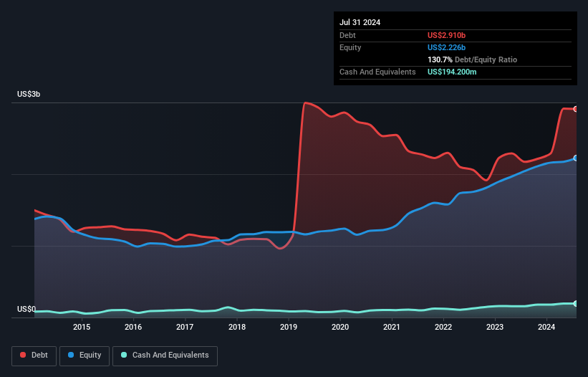This screenshot has width=588, height=377.
Task: Click the 2015 x-axis label
Action: [x=82, y=327]
